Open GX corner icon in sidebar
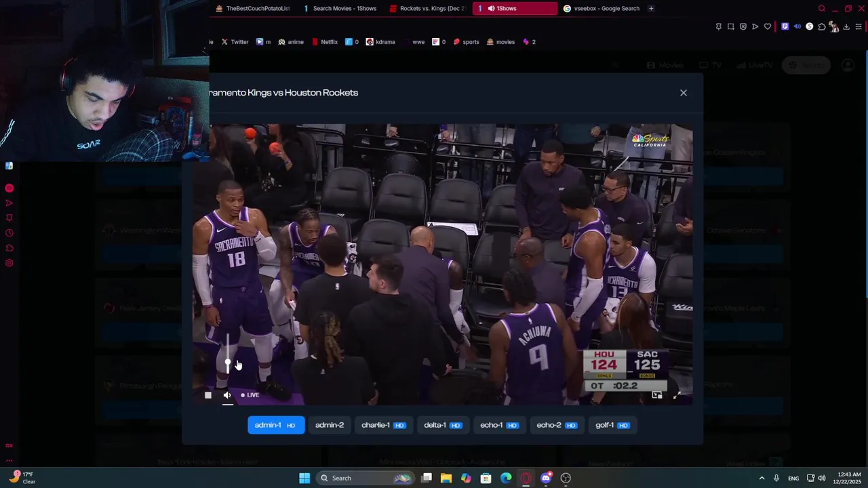 (x=9, y=446)
